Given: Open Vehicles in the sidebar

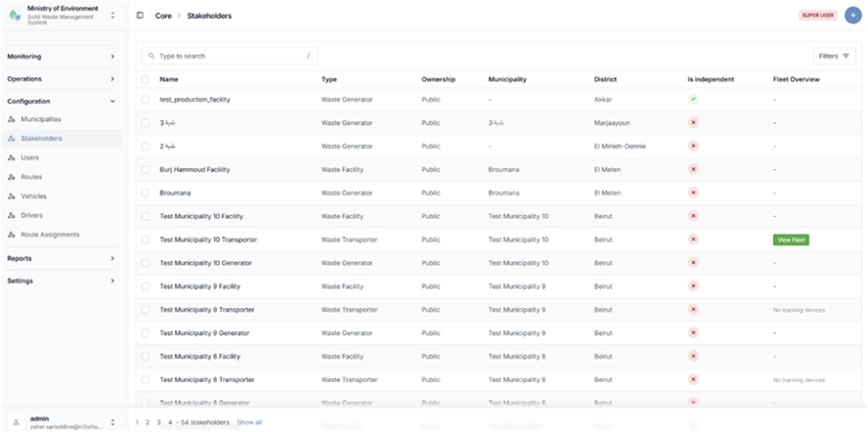Looking at the screenshot, I should click(x=34, y=196).
